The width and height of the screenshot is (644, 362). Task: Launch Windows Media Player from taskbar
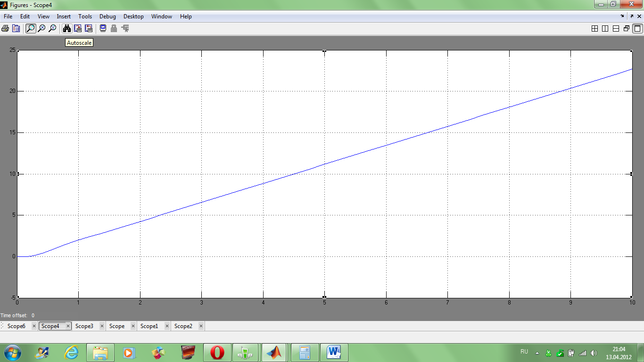128,352
